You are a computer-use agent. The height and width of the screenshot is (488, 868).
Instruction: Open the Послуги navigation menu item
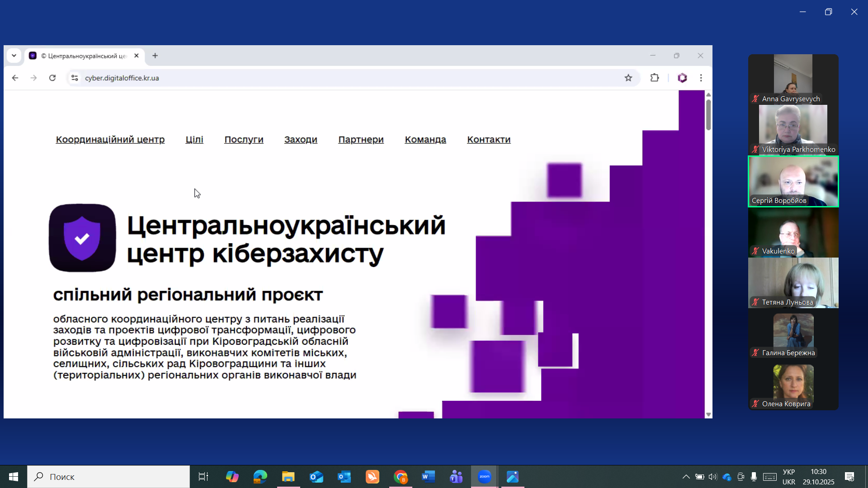click(x=244, y=140)
